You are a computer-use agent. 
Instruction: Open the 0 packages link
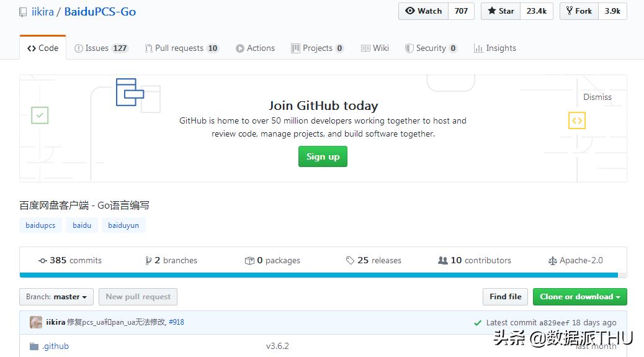tap(272, 261)
